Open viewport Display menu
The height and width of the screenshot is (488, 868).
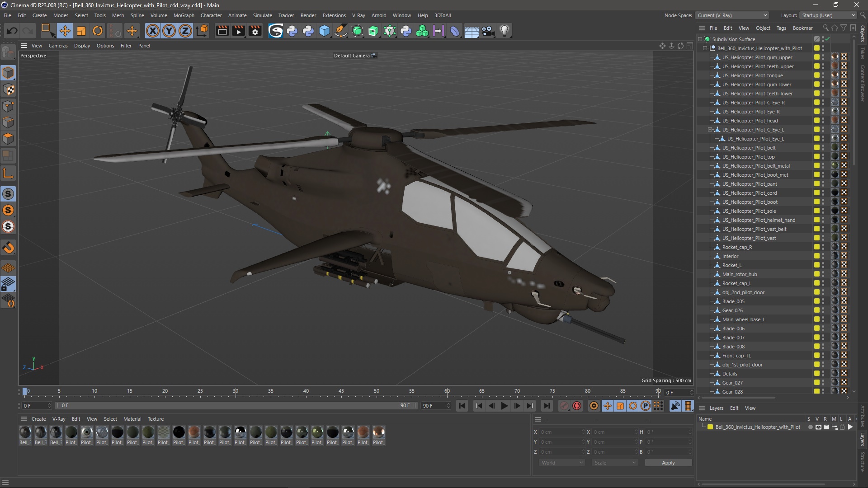click(82, 46)
